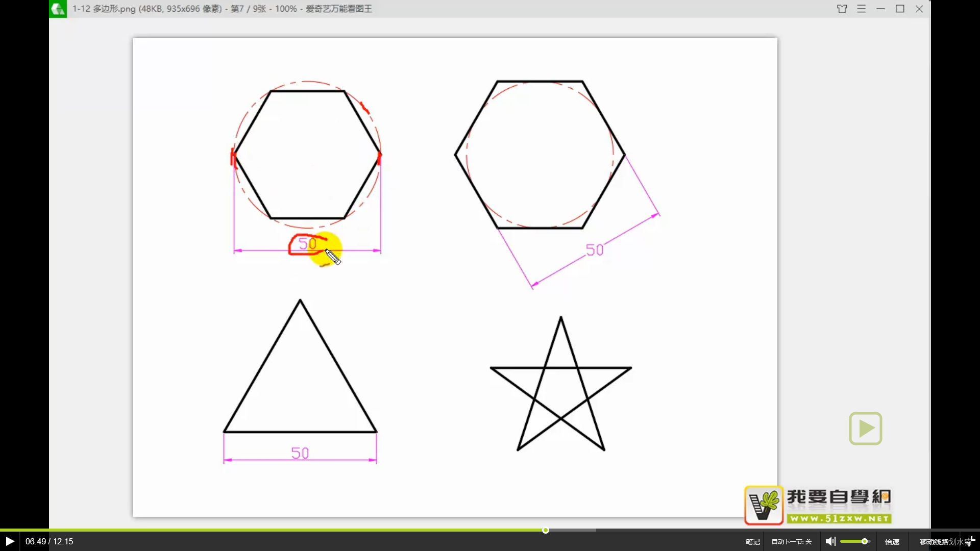
Task: Click the large play overlay button
Action: 866,429
